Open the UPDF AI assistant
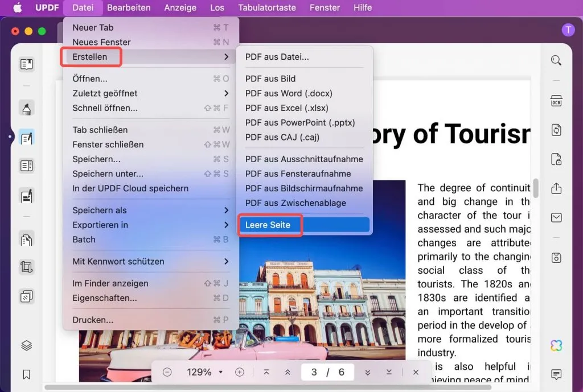 point(556,345)
